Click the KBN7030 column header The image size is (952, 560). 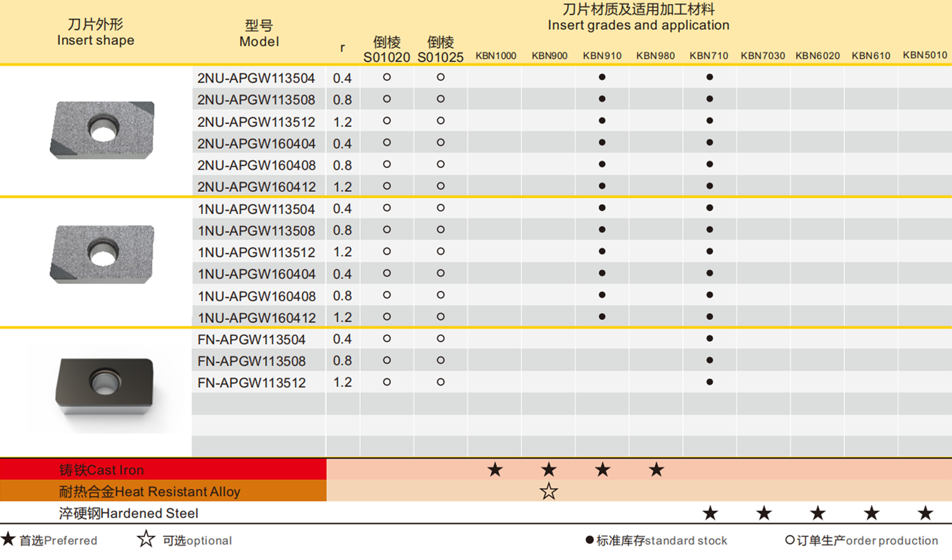pyautogui.click(x=762, y=55)
